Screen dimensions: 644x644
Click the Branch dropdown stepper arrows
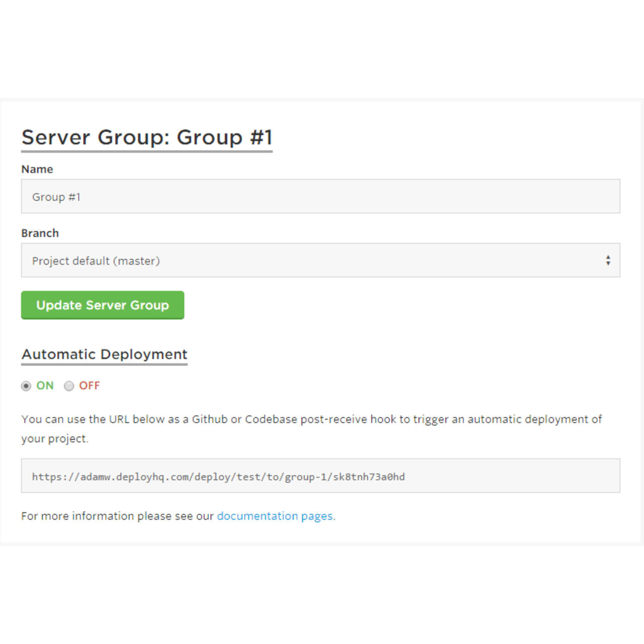point(609,260)
